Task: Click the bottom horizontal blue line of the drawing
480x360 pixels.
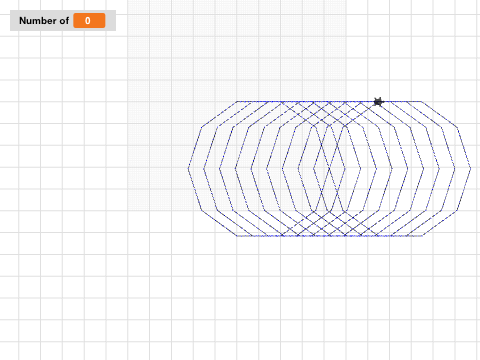Action: point(330,236)
